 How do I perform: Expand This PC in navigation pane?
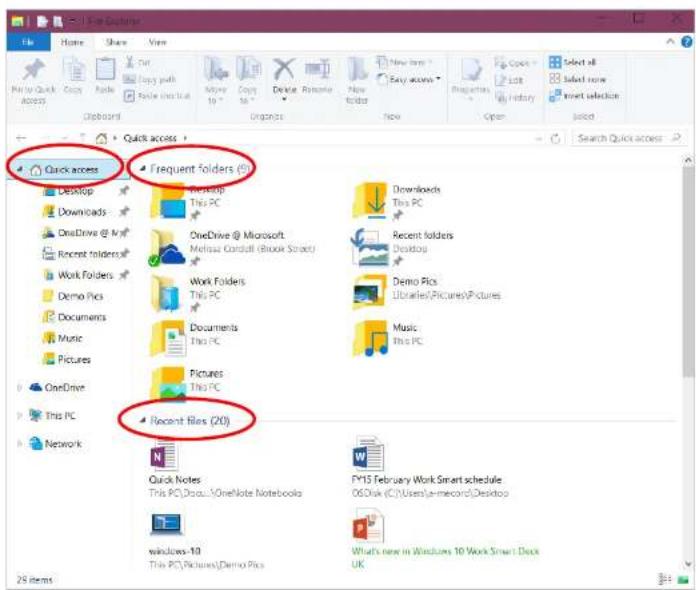coord(20,416)
